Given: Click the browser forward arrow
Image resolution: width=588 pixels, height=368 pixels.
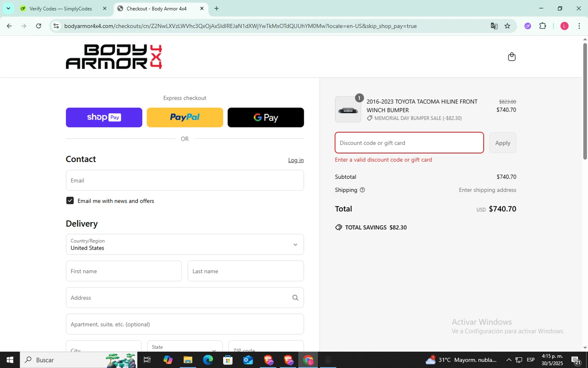Looking at the screenshot, I should (x=24, y=26).
